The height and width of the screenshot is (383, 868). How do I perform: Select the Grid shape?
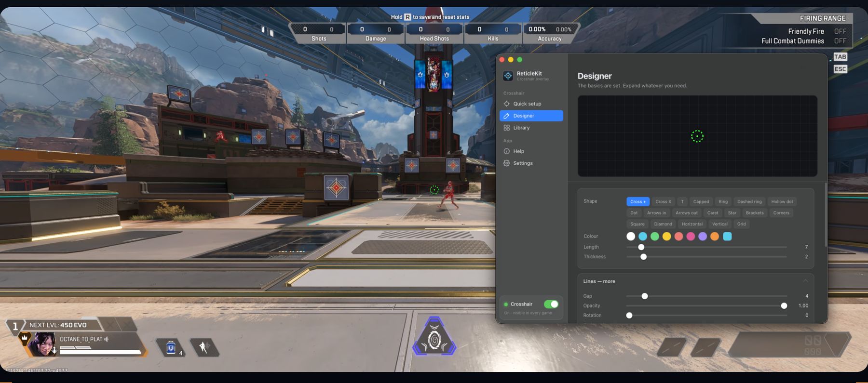(741, 224)
